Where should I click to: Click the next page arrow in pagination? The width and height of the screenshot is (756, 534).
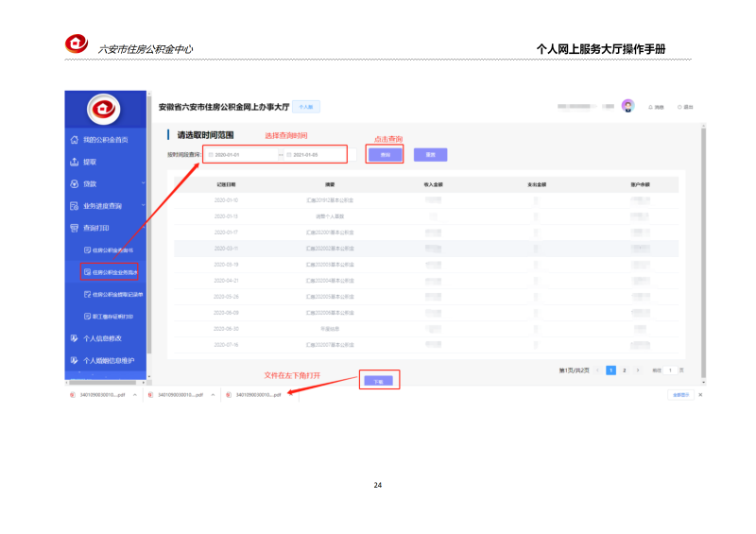(637, 370)
